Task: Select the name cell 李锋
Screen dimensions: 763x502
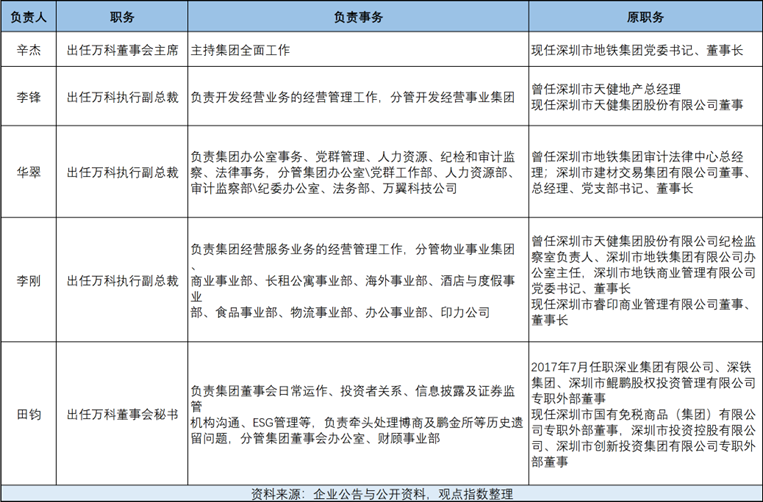Action: tap(28, 97)
